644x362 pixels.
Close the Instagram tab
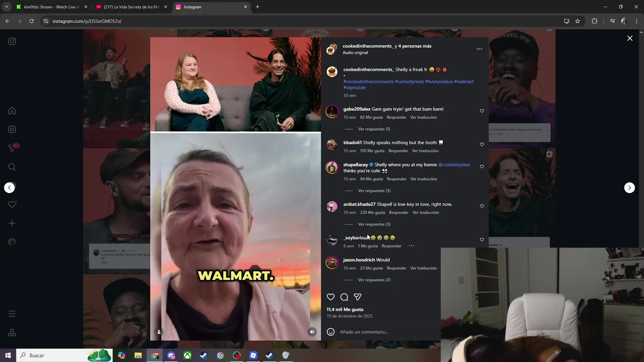coord(246,7)
